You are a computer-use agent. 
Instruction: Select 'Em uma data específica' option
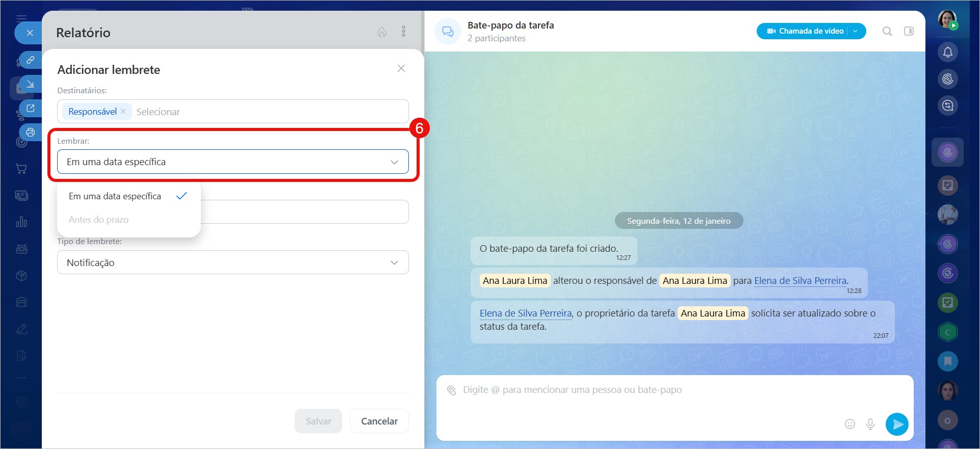pos(115,196)
